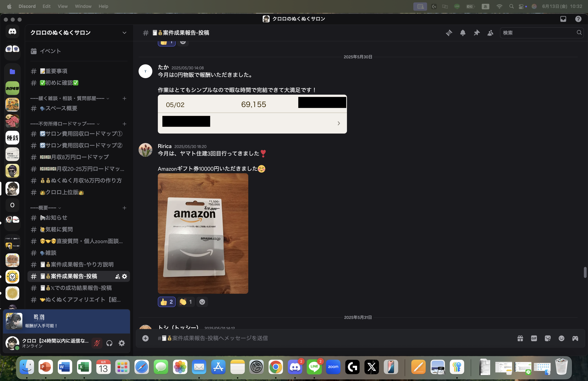Viewport: 588px width, 381px height.
Task: Click the Discord home direct messages icon
Action: 12,32
